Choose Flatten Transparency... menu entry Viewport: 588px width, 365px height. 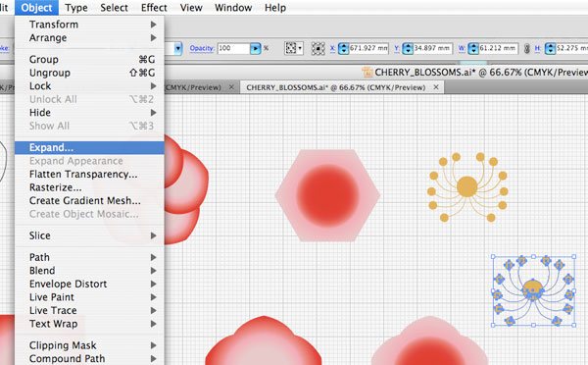pyautogui.click(x=89, y=175)
